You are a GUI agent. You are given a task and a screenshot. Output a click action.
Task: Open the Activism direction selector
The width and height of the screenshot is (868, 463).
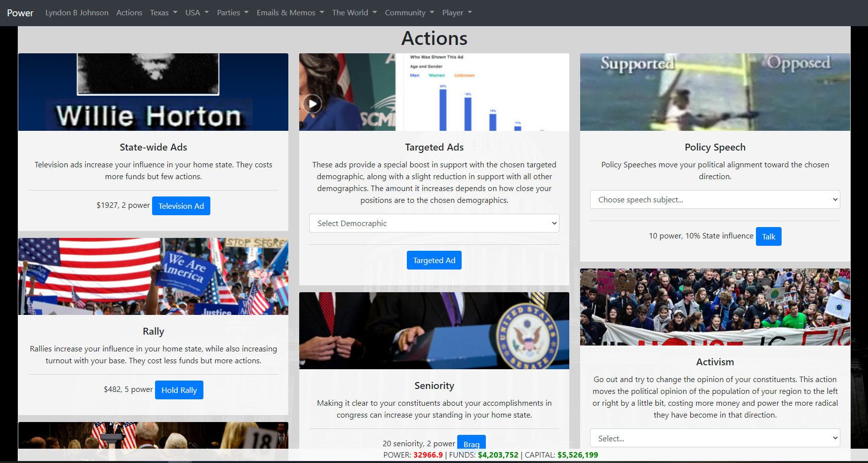pos(714,438)
